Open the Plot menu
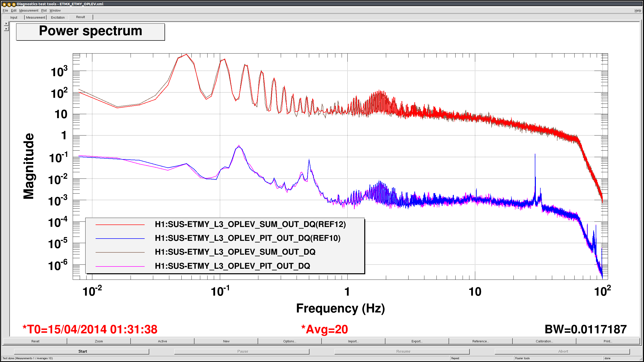Screen dimensions: 644x362 coord(44,11)
